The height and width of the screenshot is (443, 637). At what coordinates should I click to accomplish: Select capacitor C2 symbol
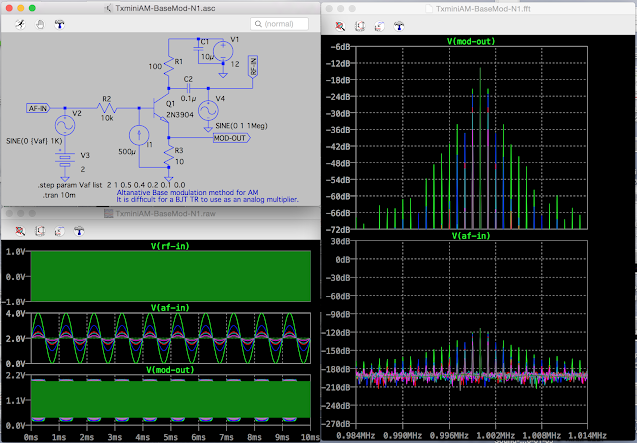tap(188, 88)
